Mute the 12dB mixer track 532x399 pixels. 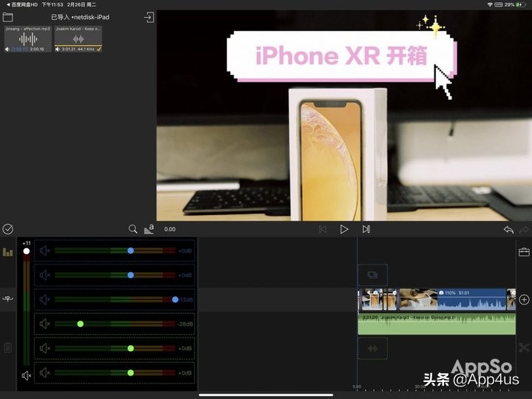pyautogui.click(x=45, y=299)
